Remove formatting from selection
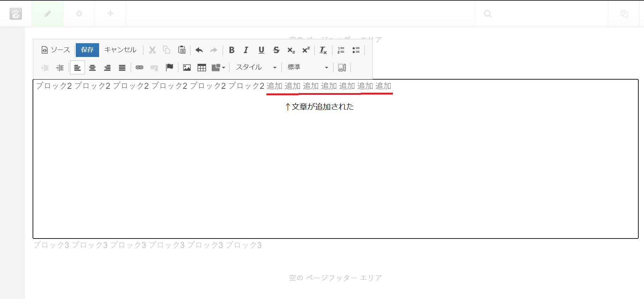The image size is (644, 299). coord(323,50)
